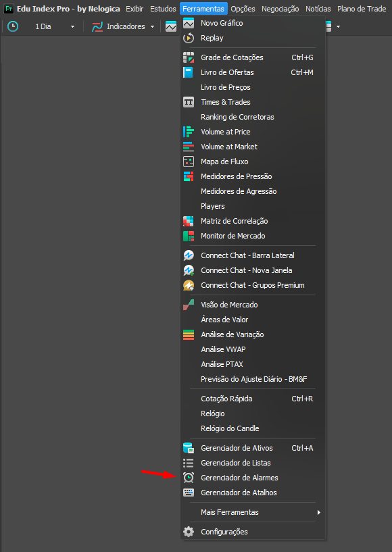Click the Visão de Mercado icon
This screenshot has height=552, width=392.
[189, 305]
